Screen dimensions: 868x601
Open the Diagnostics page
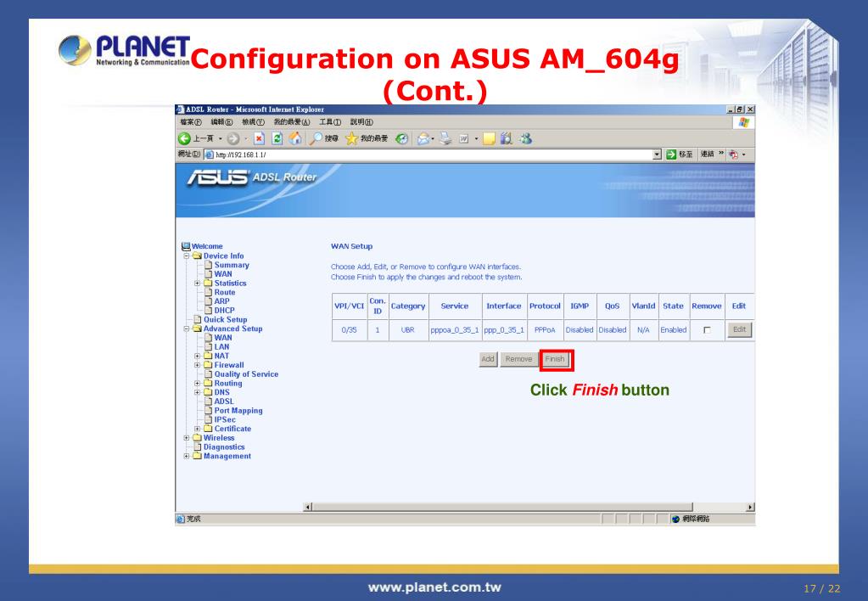(224, 447)
